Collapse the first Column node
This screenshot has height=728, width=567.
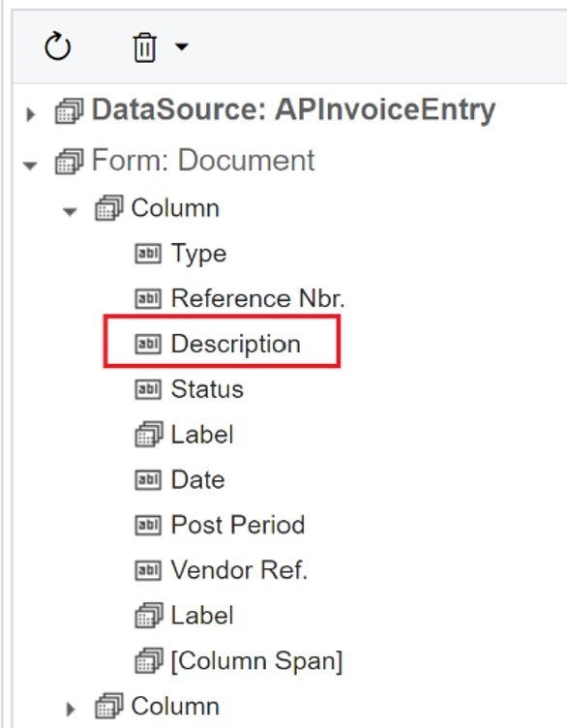coord(70,212)
